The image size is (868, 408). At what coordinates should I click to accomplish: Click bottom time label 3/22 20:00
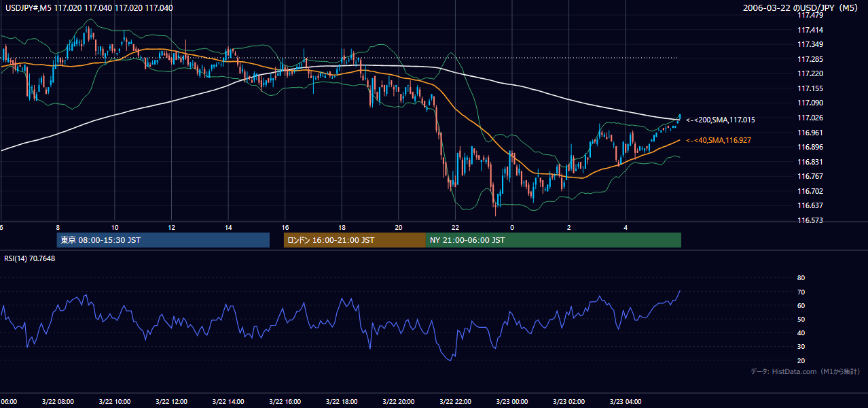(x=399, y=401)
